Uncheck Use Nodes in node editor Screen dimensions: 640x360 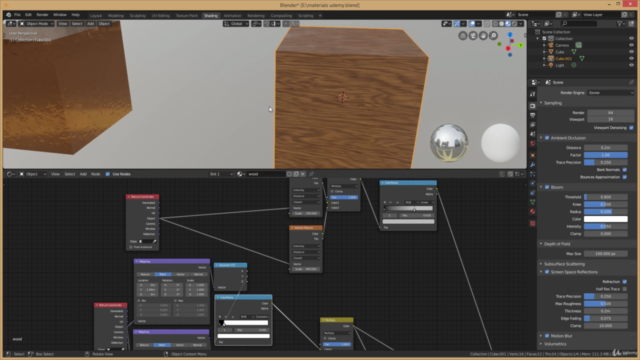tap(108, 174)
